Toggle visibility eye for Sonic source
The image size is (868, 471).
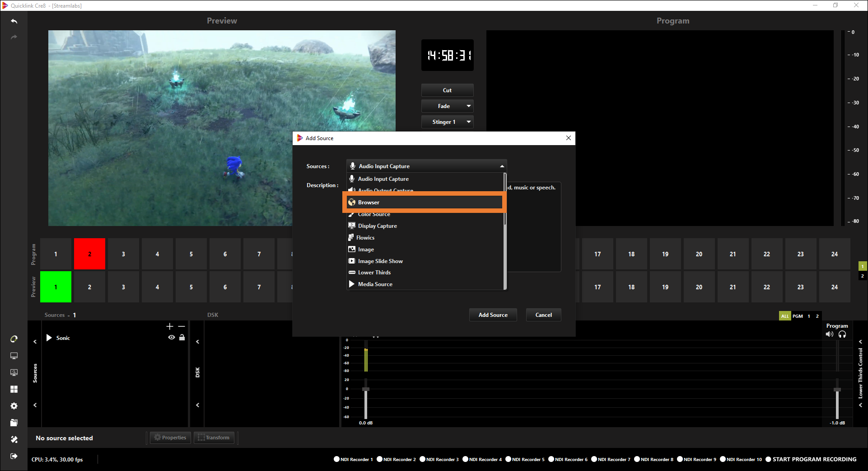171,338
